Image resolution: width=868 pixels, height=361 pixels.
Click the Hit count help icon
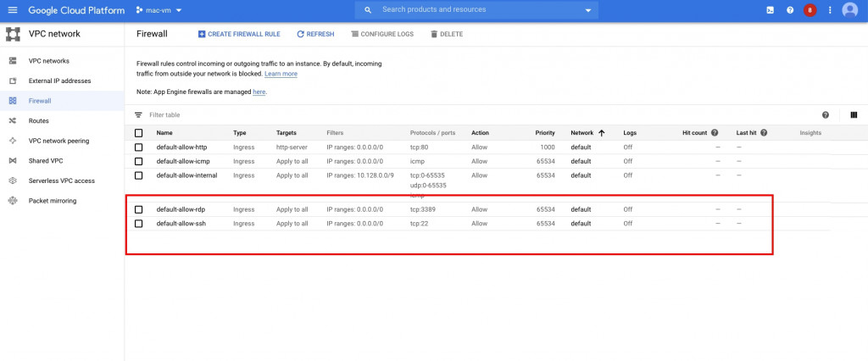tap(715, 133)
